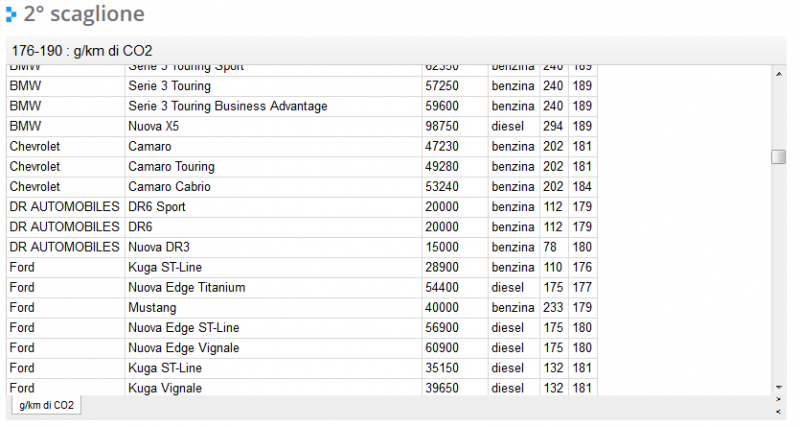Click the vertical scrollbar thumb
This screenshot has width=800, height=427.
pyautogui.click(x=779, y=157)
